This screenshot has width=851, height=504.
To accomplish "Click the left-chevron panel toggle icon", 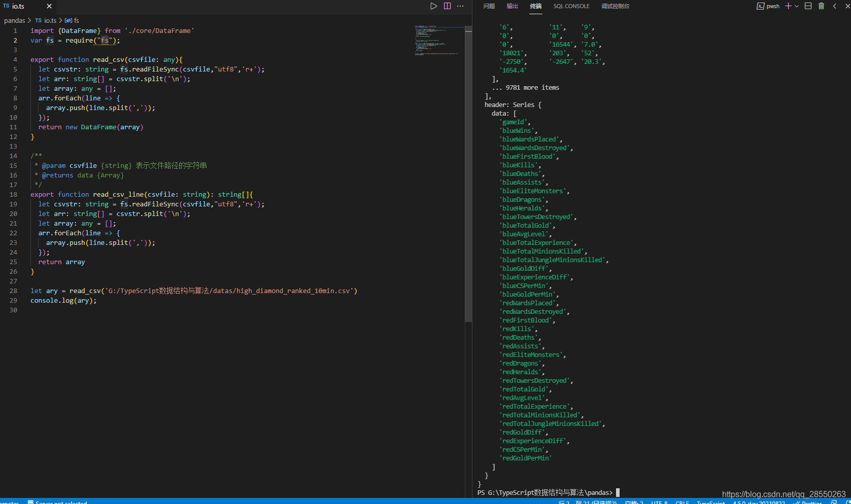I will coord(834,6).
